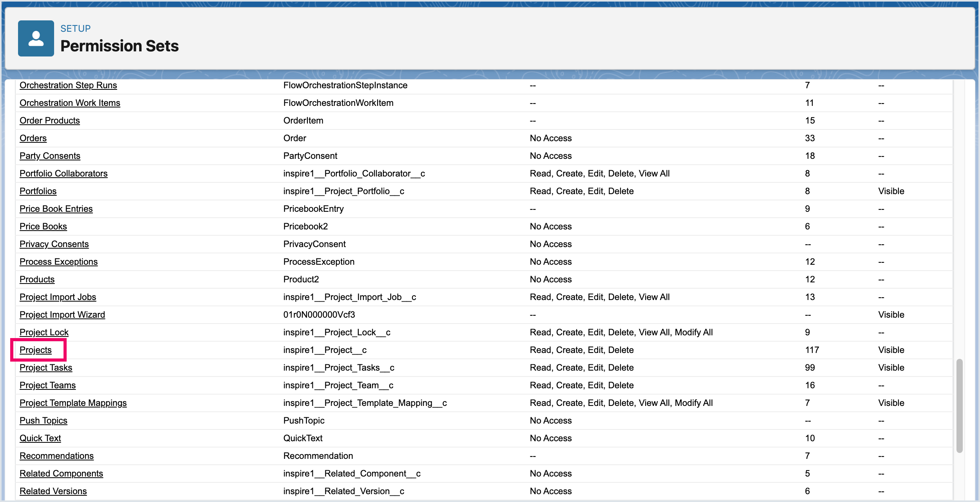Image resolution: width=980 pixels, height=502 pixels.
Task: Open the Recommendations object link
Action: [56, 456]
